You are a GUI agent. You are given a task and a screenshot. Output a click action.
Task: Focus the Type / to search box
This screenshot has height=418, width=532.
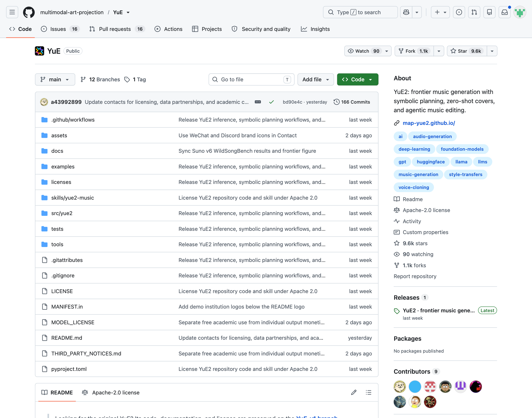pyautogui.click(x=360, y=12)
